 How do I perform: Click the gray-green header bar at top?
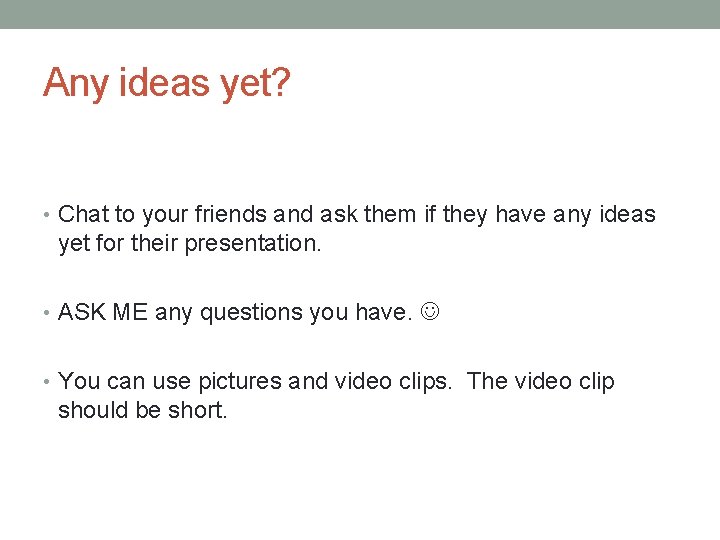click(x=360, y=14)
